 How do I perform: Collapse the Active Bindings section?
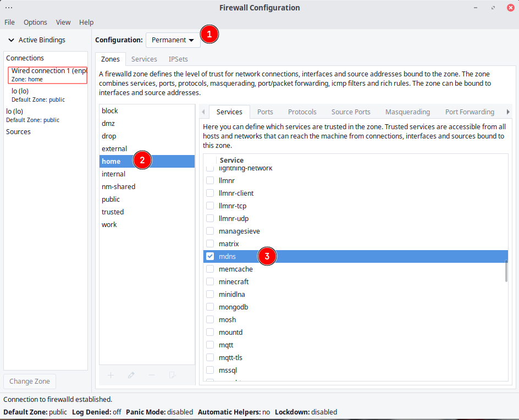click(11, 40)
